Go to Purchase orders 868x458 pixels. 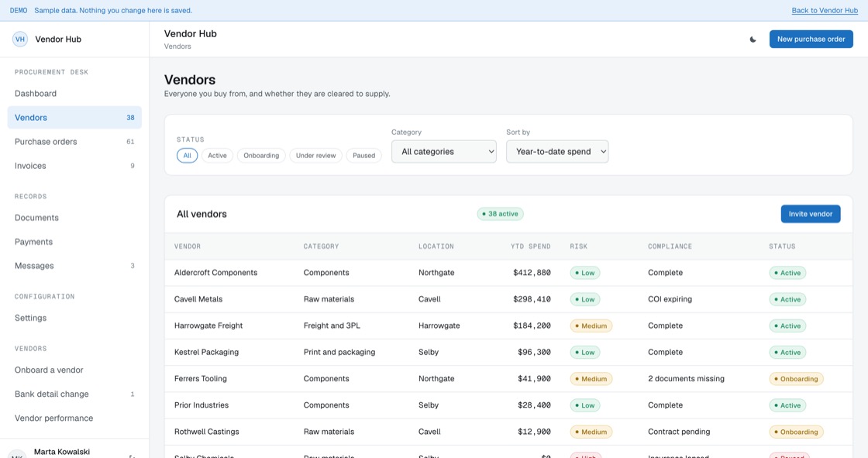(74, 142)
